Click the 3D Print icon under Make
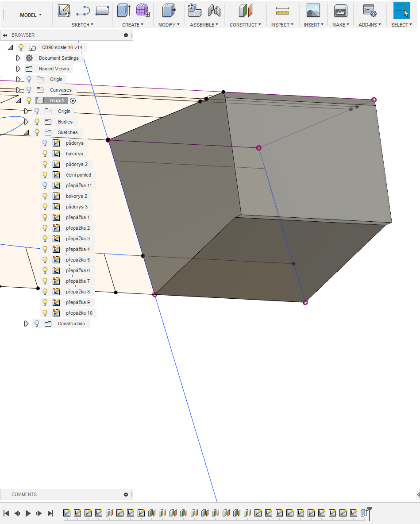 point(340,10)
